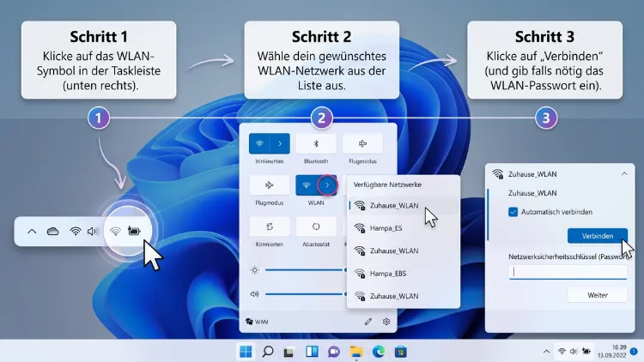The width and height of the screenshot is (644, 362).
Task: Open the Widgets panel icon in taskbar
Action: (312, 352)
